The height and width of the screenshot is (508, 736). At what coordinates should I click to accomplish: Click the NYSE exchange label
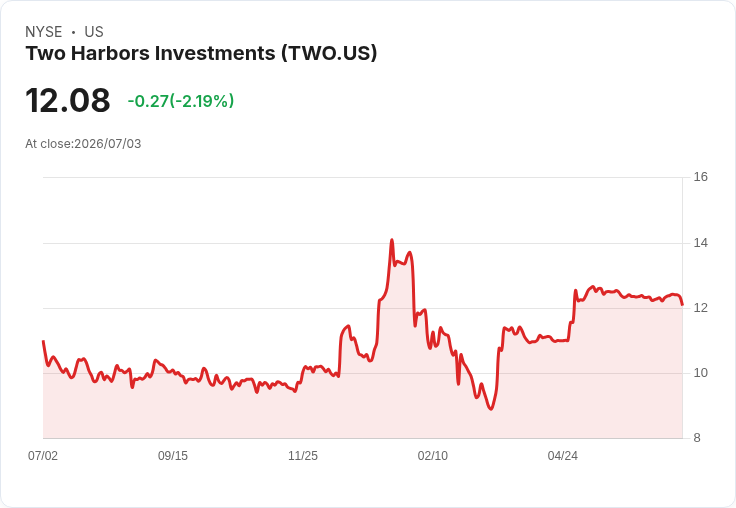coord(44,32)
